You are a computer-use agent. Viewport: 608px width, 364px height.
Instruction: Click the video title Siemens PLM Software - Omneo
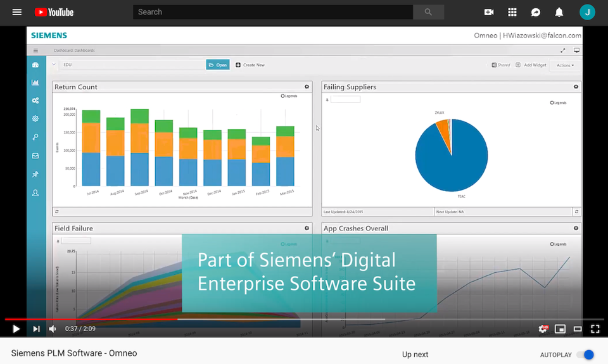click(x=74, y=353)
